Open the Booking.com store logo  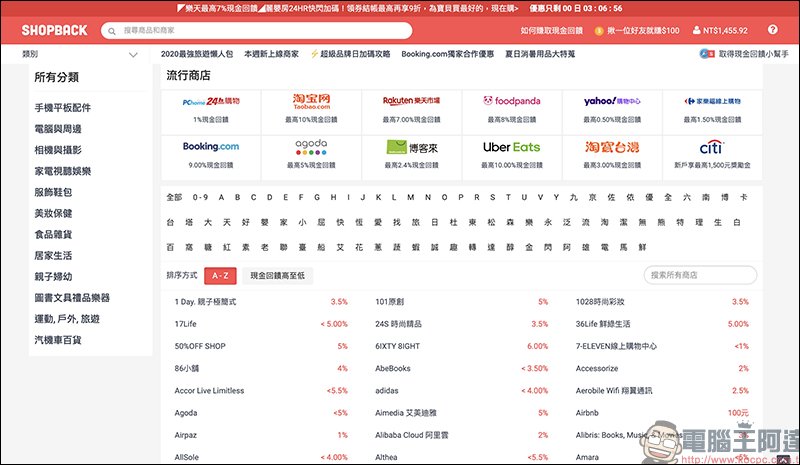click(211, 146)
